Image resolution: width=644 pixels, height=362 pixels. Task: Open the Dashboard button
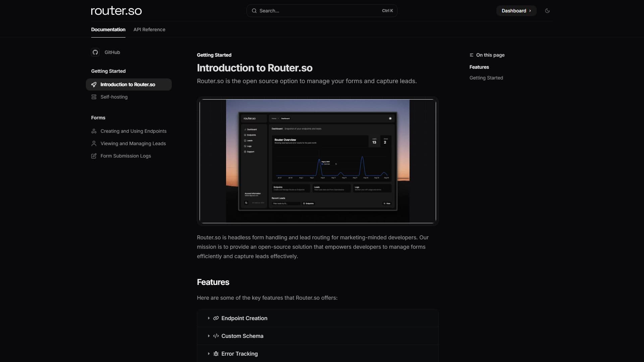click(516, 11)
